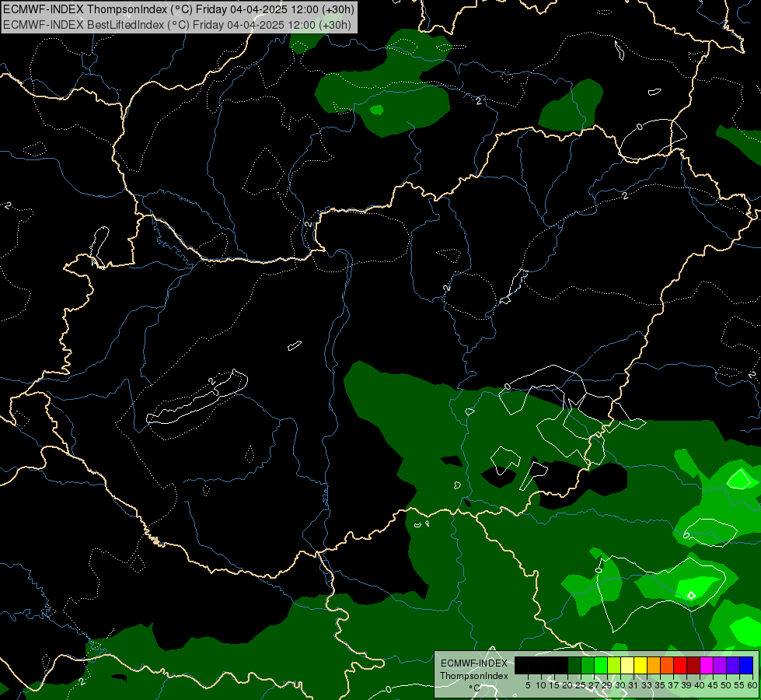Click the legend tick label '37'

(673, 685)
